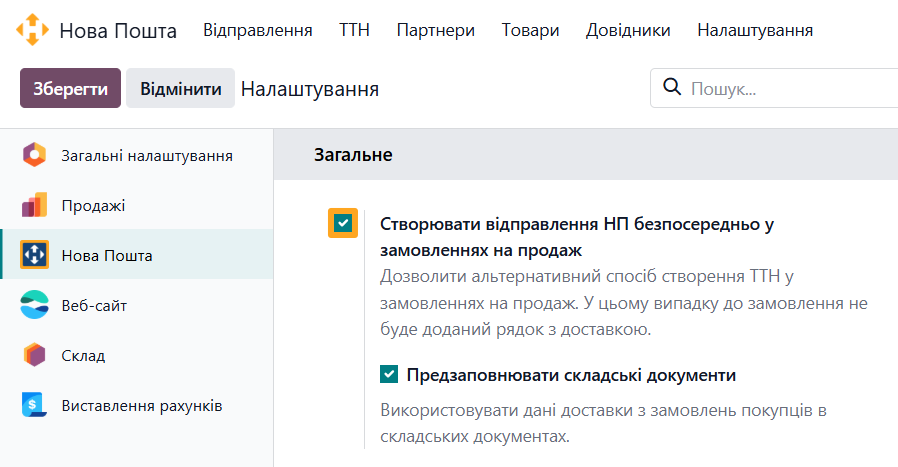Select Склад sidebar label

(84, 356)
